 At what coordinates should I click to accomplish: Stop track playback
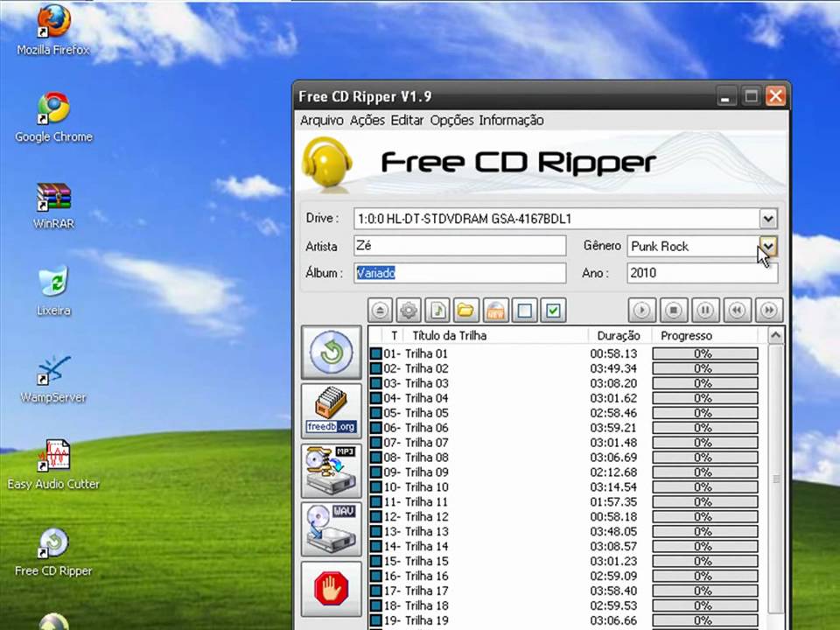pyautogui.click(x=674, y=310)
